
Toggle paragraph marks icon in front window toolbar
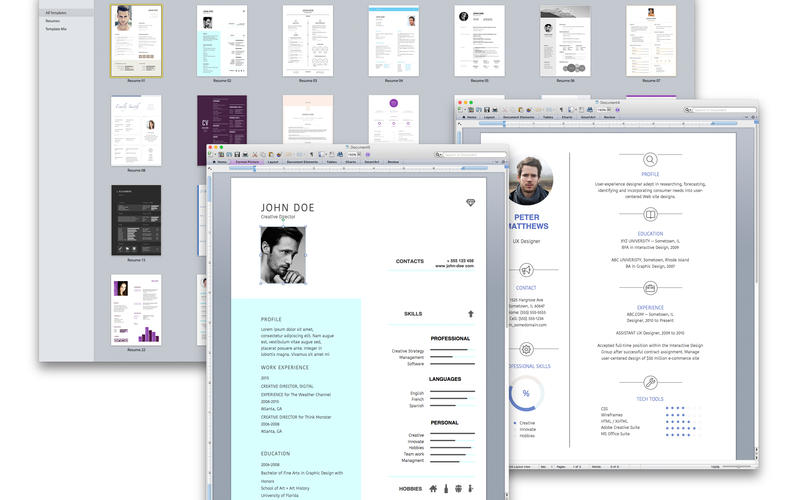click(x=311, y=155)
